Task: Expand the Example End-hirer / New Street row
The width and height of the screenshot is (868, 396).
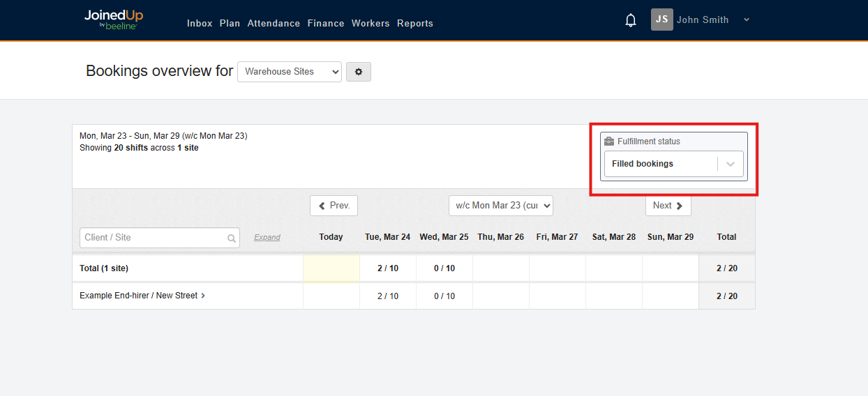Action: pyautogui.click(x=203, y=296)
